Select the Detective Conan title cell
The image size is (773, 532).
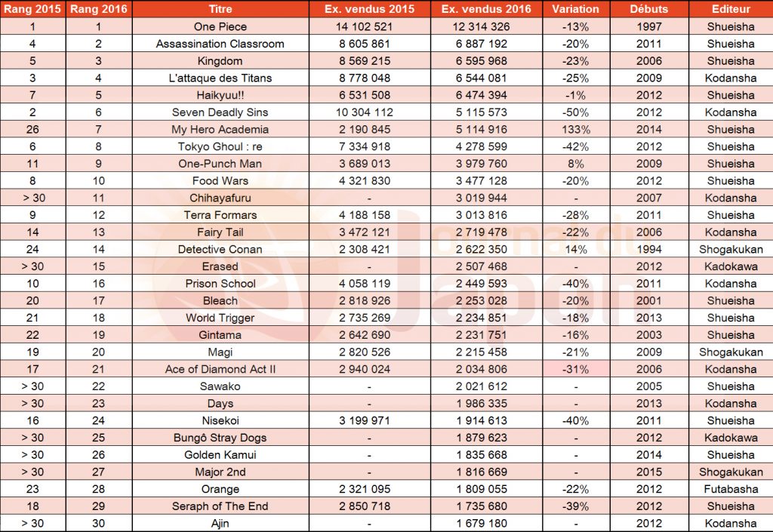coord(220,249)
